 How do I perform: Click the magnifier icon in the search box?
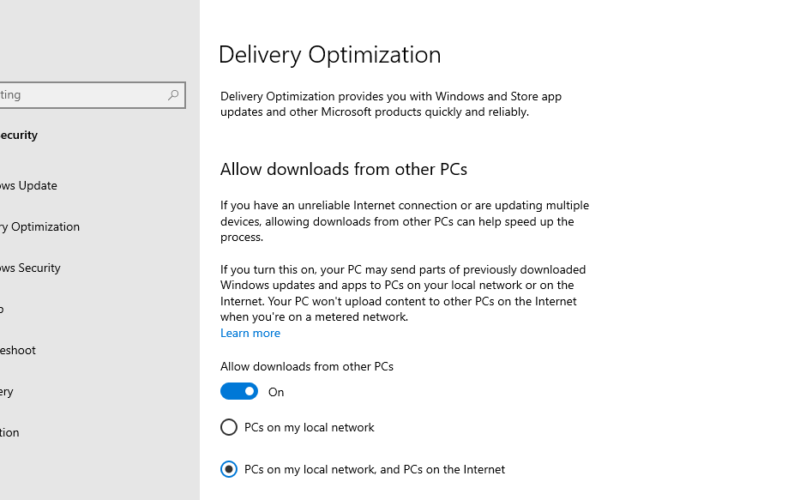pos(173,95)
